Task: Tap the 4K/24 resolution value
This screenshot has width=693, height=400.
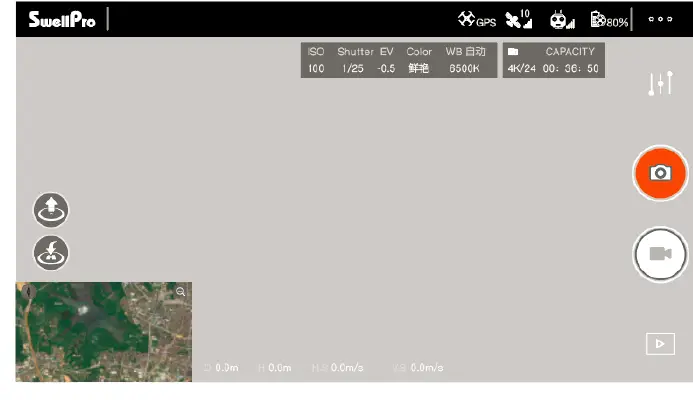Action: (x=522, y=69)
